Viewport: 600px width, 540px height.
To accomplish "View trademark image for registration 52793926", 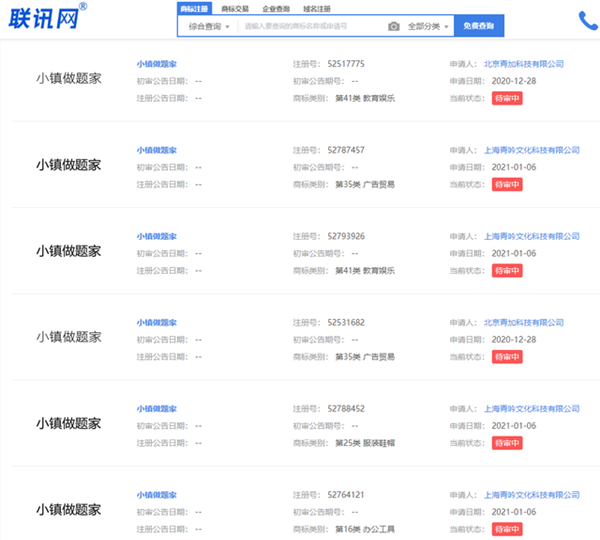I will 69,251.
